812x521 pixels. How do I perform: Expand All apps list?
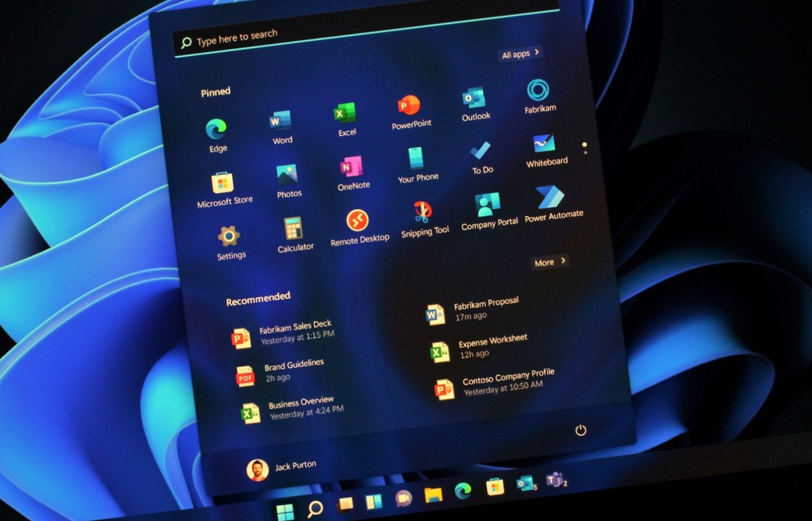click(518, 54)
